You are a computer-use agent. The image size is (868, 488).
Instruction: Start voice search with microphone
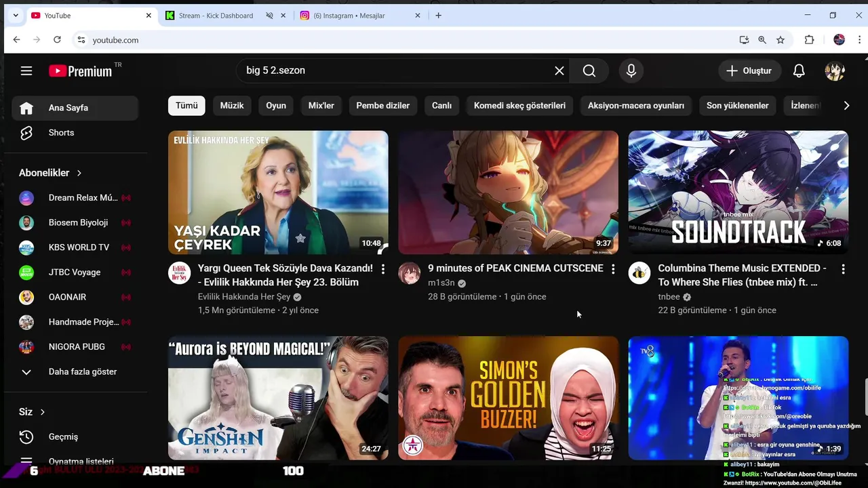click(x=631, y=70)
